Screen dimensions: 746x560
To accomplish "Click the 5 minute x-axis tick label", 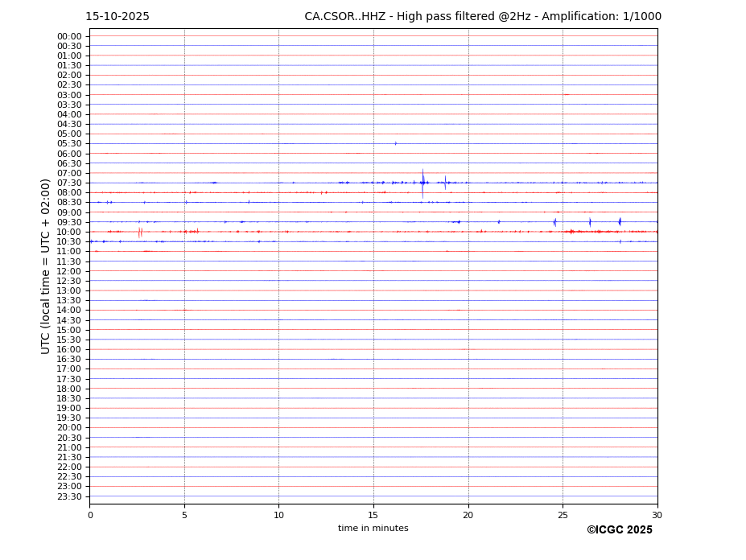I will 184,516.
